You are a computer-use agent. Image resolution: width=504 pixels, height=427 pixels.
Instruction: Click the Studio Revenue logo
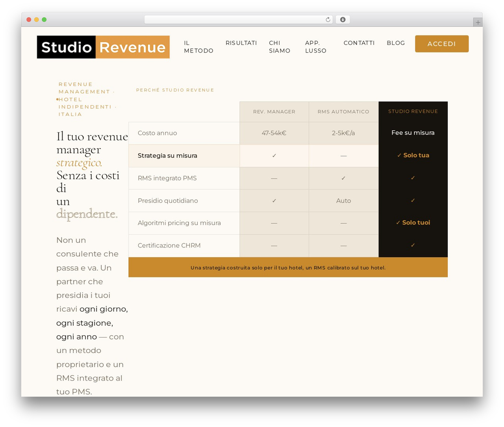103,47
